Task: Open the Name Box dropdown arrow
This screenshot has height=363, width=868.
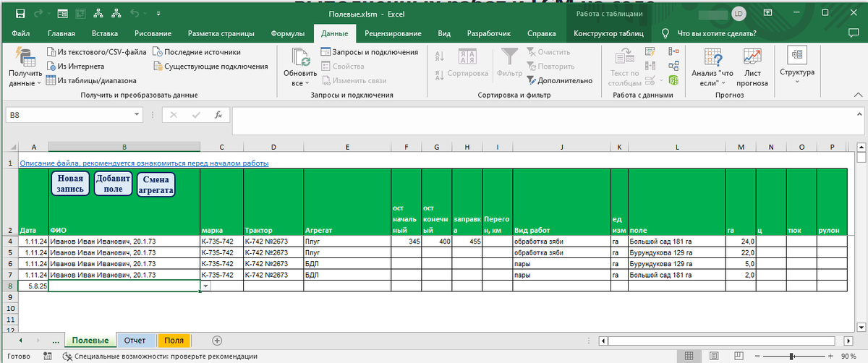Action: pyautogui.click(x=137, y=114)
